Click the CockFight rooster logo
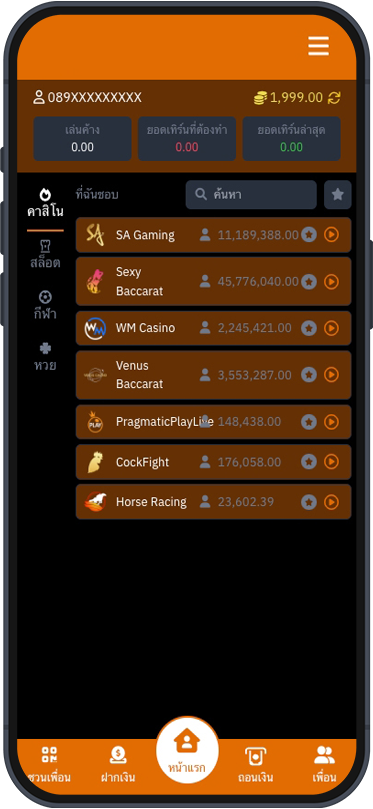Image resolution: width=373 pixels, height=809 pixels. click(95, 462)
